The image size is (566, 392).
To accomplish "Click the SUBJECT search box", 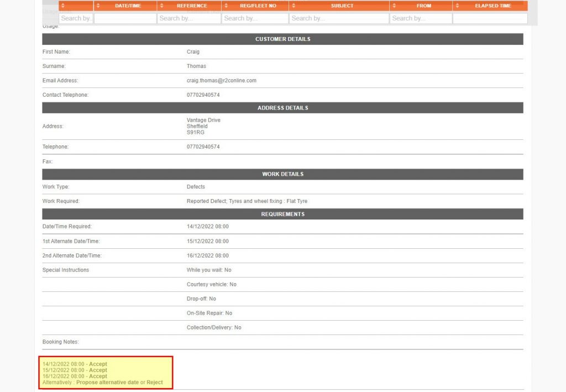I will (338, 18).
